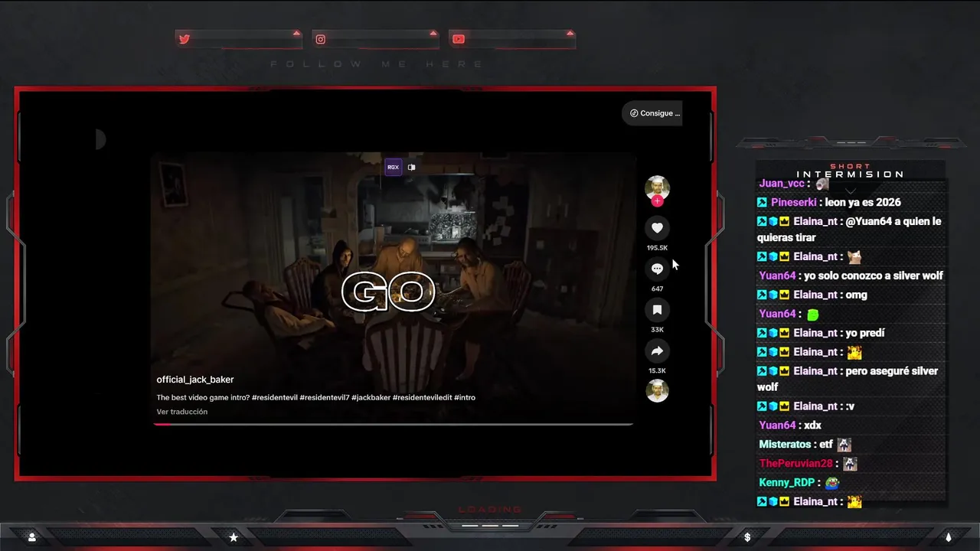
Task: Follow the creator via the red plus badge
Action: click(657, 201)
